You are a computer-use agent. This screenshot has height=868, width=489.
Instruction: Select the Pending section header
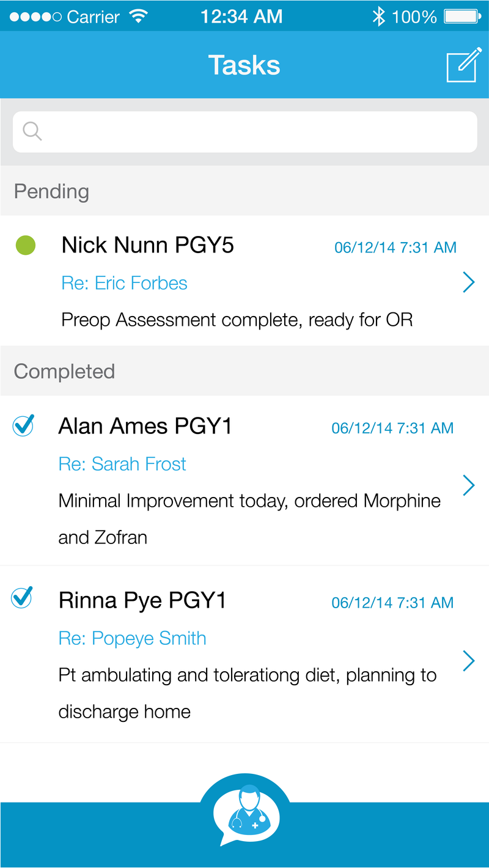click(x=244, y=191)
